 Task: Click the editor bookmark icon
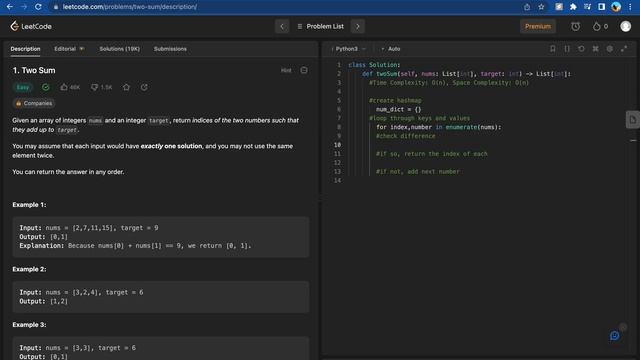pyautogui.click(x=553, y=49)
